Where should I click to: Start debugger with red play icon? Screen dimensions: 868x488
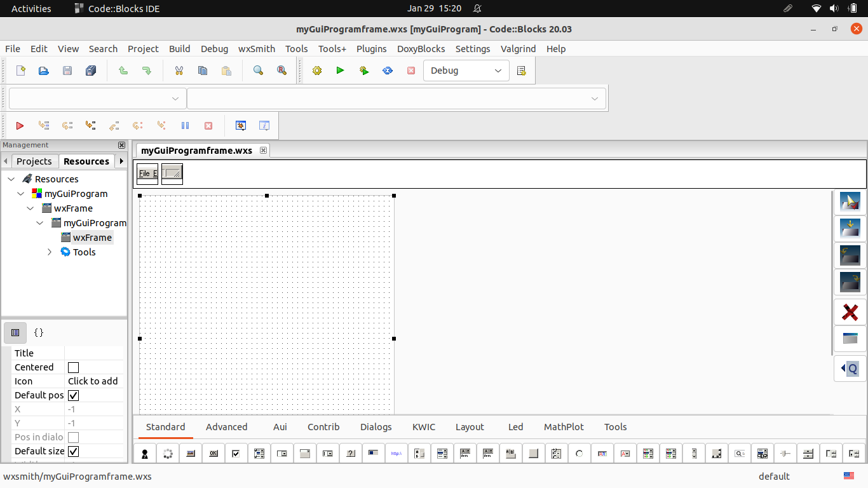pyautogui.click(x=20, y=126)
